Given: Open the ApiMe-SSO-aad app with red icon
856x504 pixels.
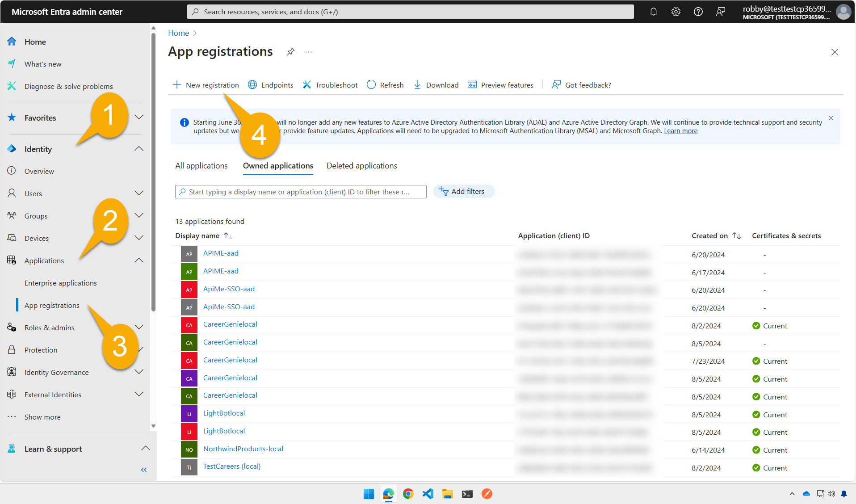Looking at the screenshot, I should [229, 289].
